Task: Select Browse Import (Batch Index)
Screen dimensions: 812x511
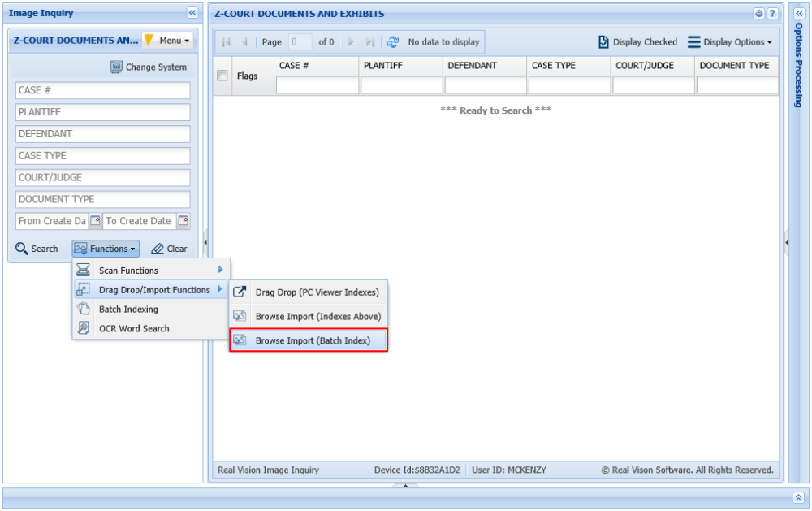Action: tap(310, 340)
